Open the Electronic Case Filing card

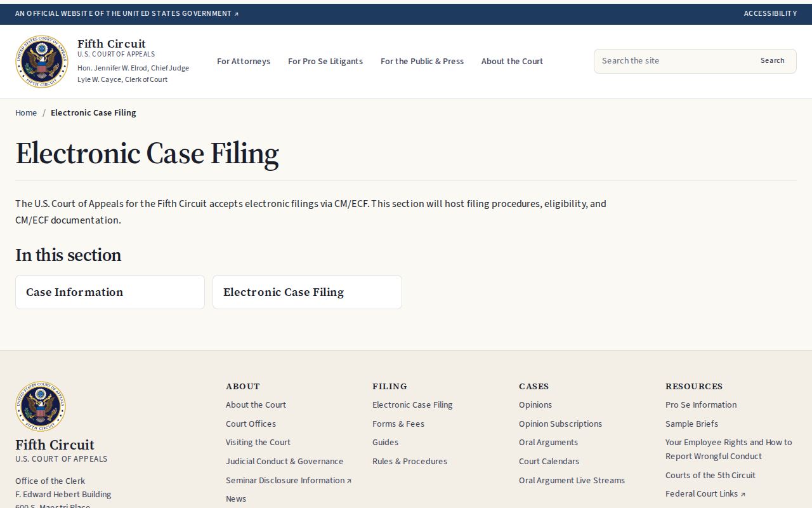307,292
